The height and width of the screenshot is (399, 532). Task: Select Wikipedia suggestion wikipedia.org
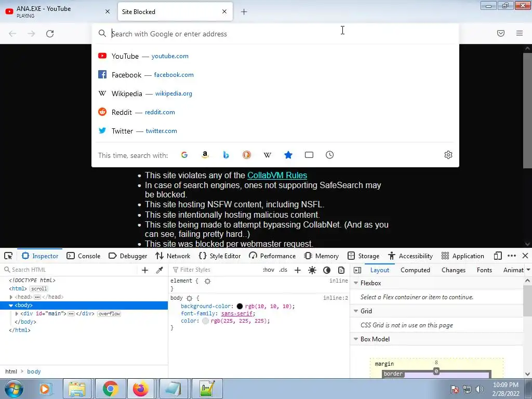tap(275, 94)
